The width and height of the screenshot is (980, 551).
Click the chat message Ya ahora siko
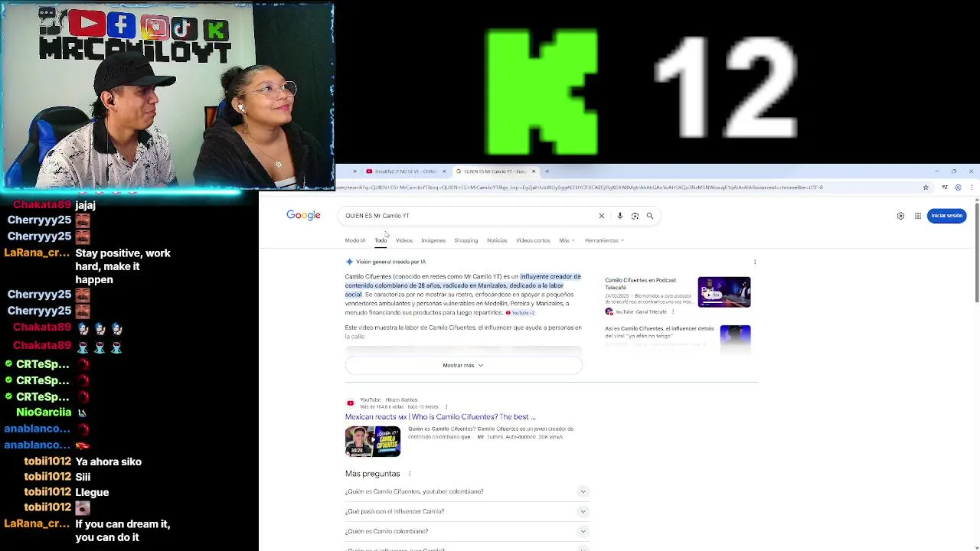pos(108,461)
